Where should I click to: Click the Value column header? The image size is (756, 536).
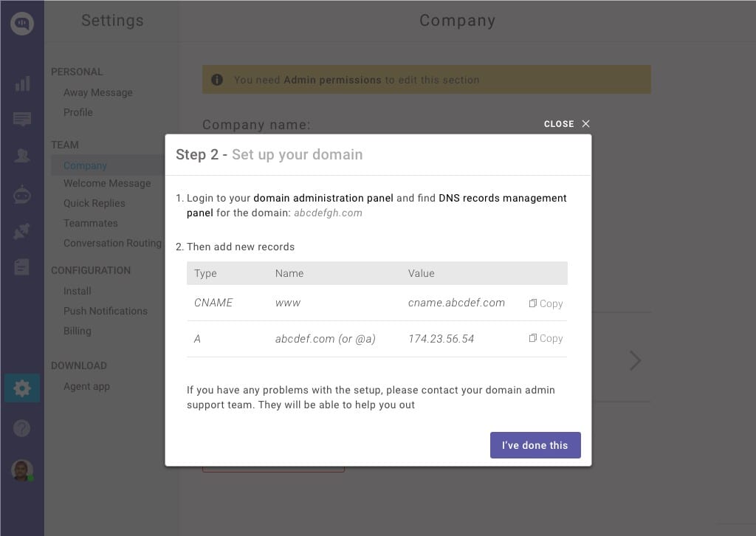[421, 273]
